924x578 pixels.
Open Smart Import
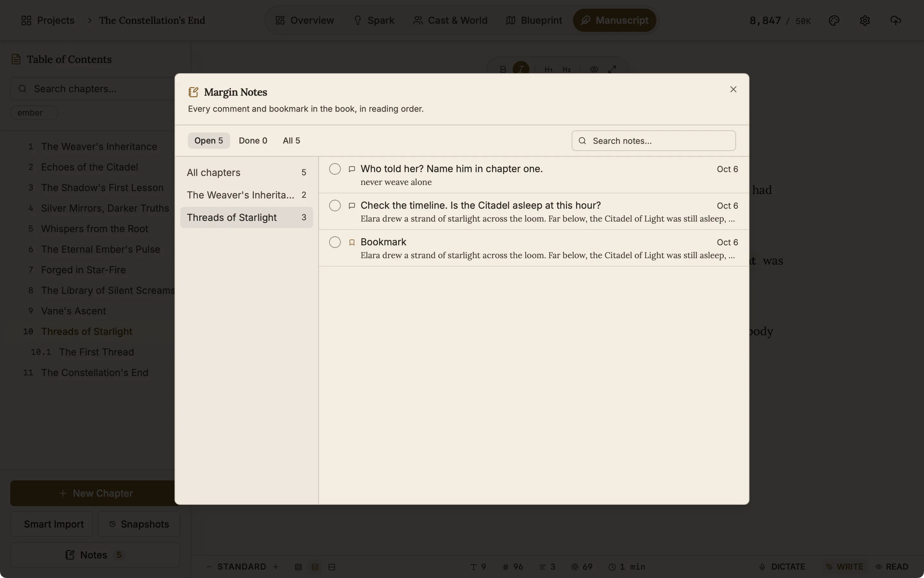pyautogui.click(x=51, y=524)
